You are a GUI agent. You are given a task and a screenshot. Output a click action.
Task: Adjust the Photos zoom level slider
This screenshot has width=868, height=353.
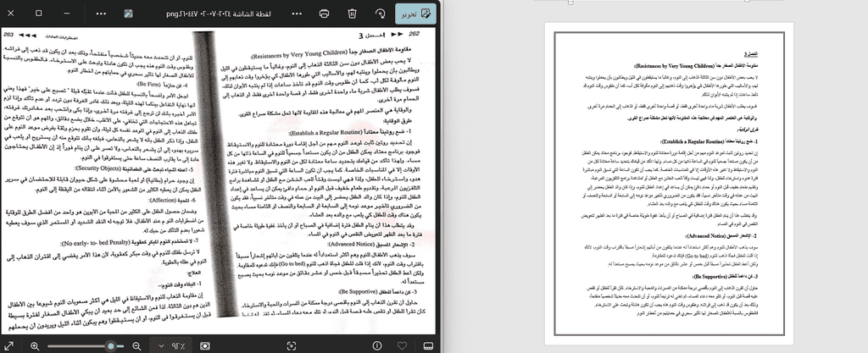[x=86, y=346]
